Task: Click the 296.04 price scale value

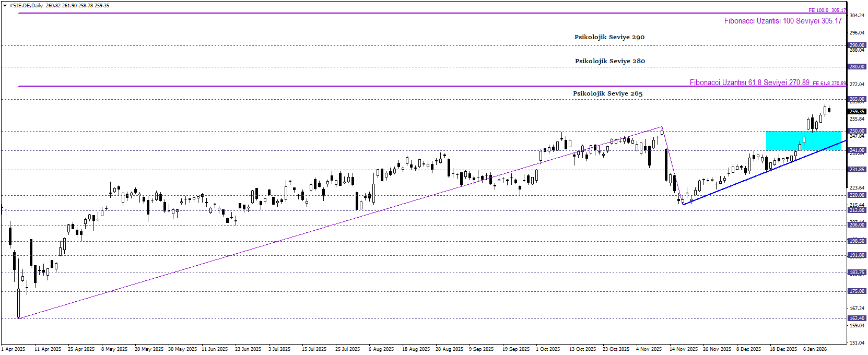Action: (857, 33)
